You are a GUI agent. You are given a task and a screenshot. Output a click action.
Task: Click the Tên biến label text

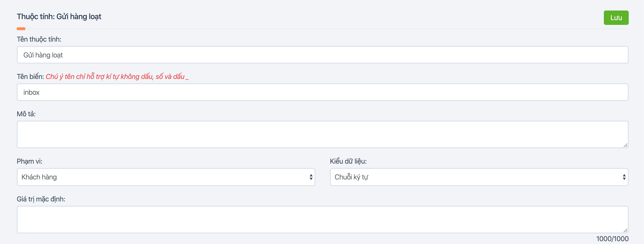tap(30, 76)
